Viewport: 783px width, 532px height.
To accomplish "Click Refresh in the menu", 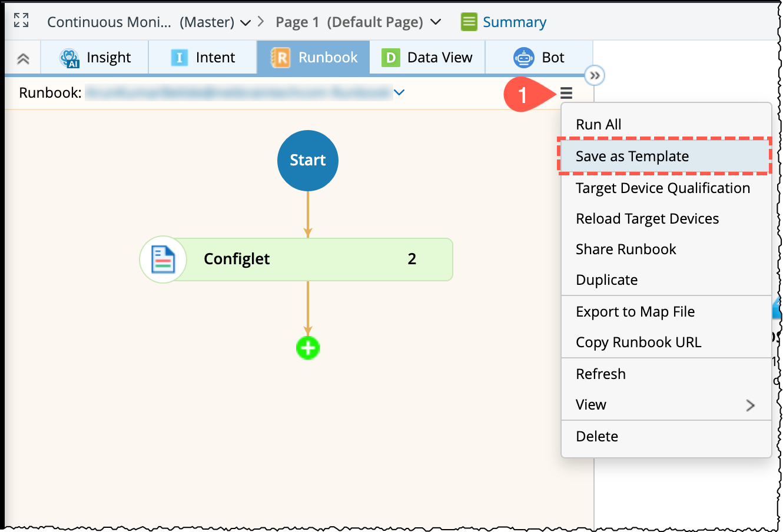I will click(666, 374).
